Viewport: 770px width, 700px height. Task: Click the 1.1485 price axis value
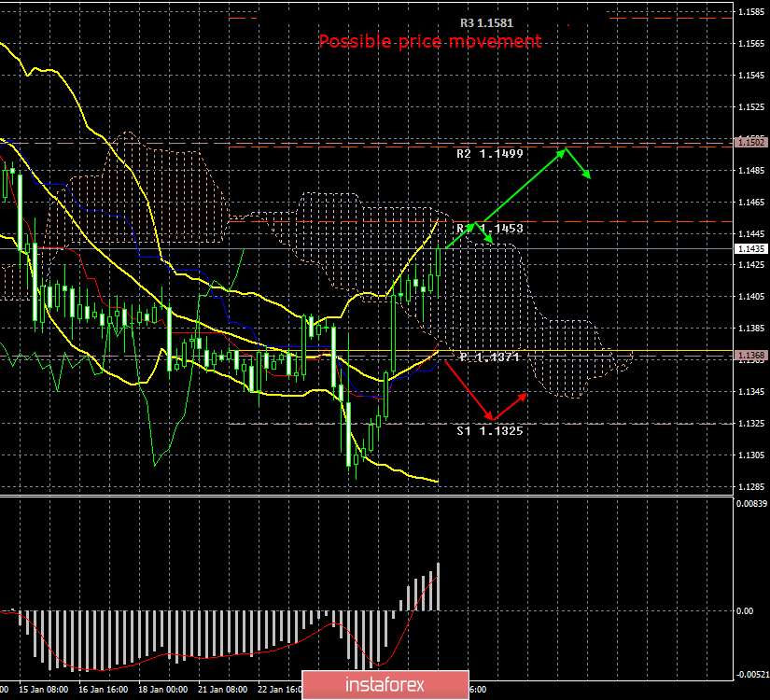point(751,171)
